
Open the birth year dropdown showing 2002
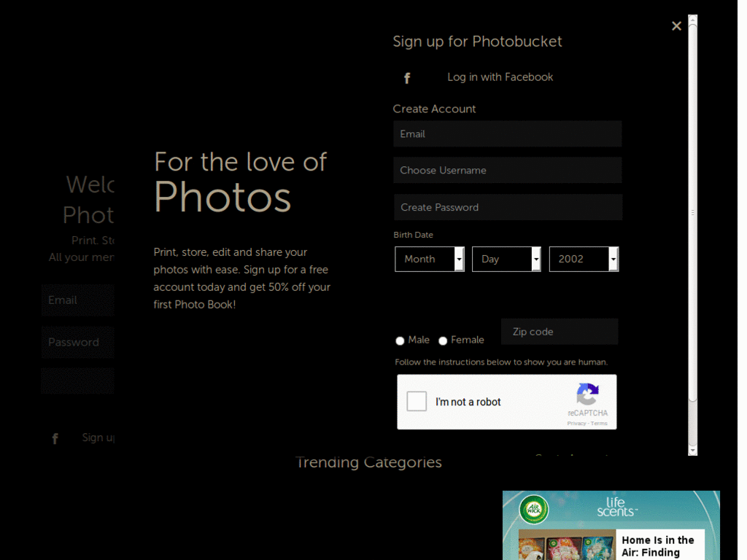pyautogui.click(x=584, y=259)
